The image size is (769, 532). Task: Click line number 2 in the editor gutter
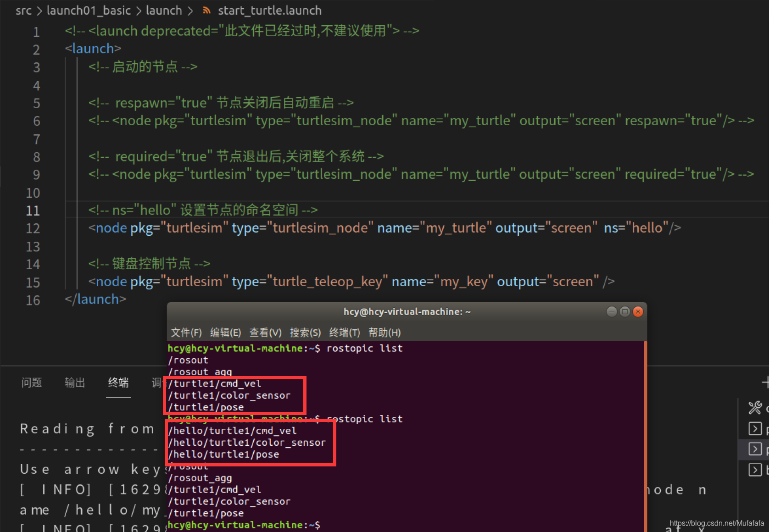[x=36, y=50]
